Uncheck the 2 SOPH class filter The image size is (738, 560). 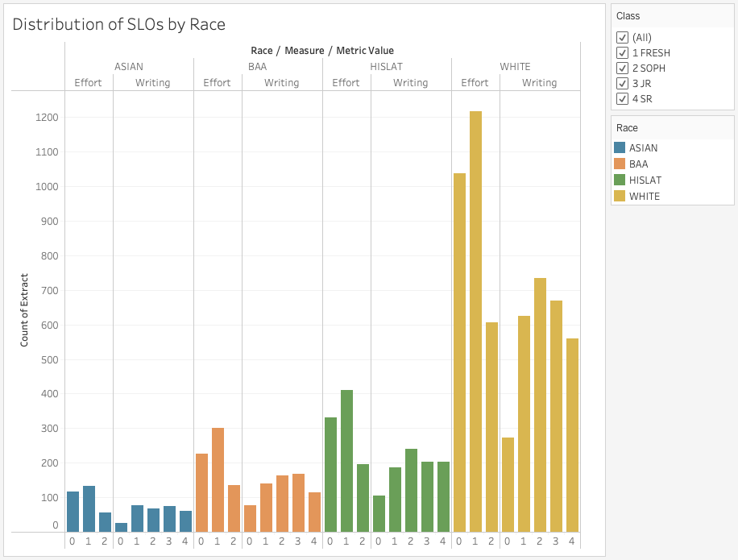point(622,68)
